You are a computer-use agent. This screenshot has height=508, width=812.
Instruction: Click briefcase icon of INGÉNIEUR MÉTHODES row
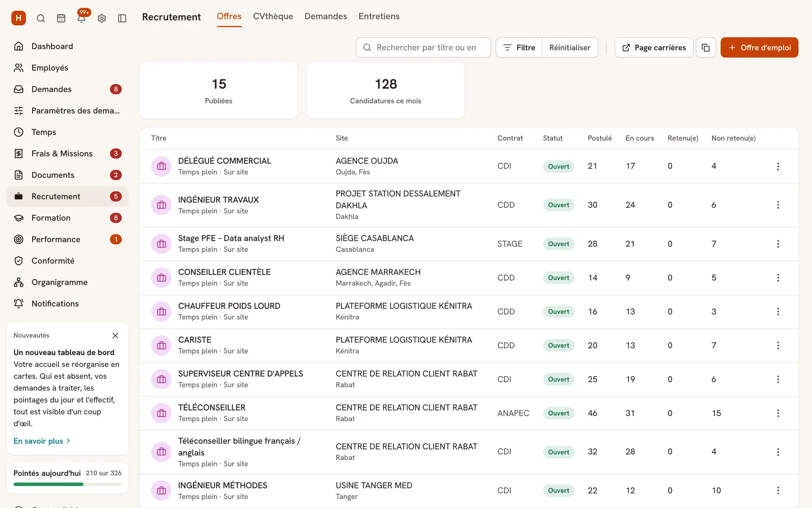point(162,491)
